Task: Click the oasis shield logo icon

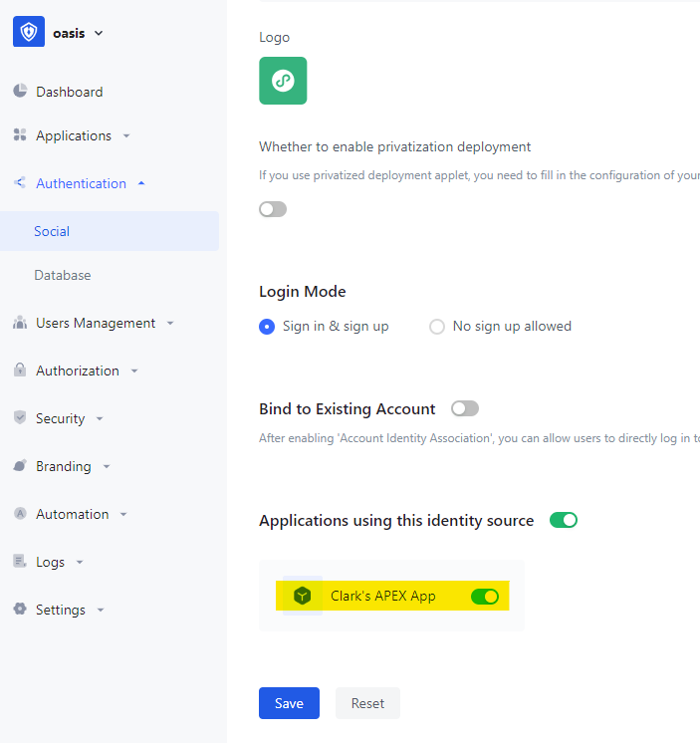Action: click(x=29, y=32)
